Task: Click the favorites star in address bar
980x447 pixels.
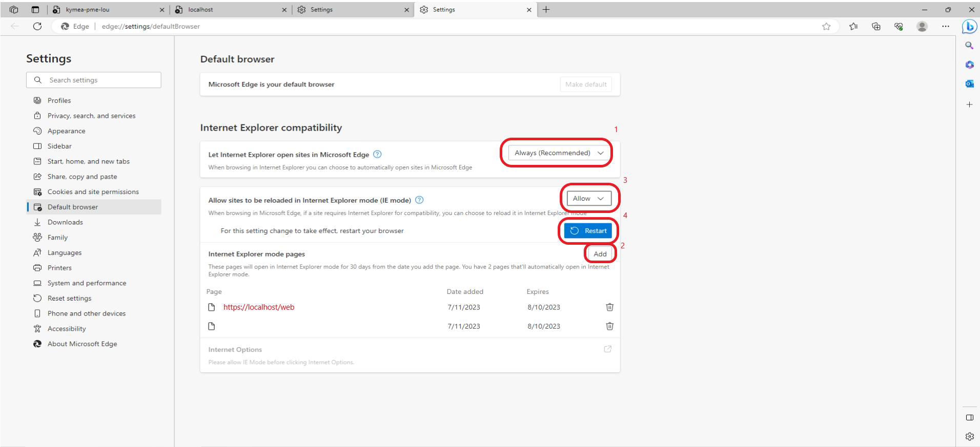Action: (x=826, y=26)
